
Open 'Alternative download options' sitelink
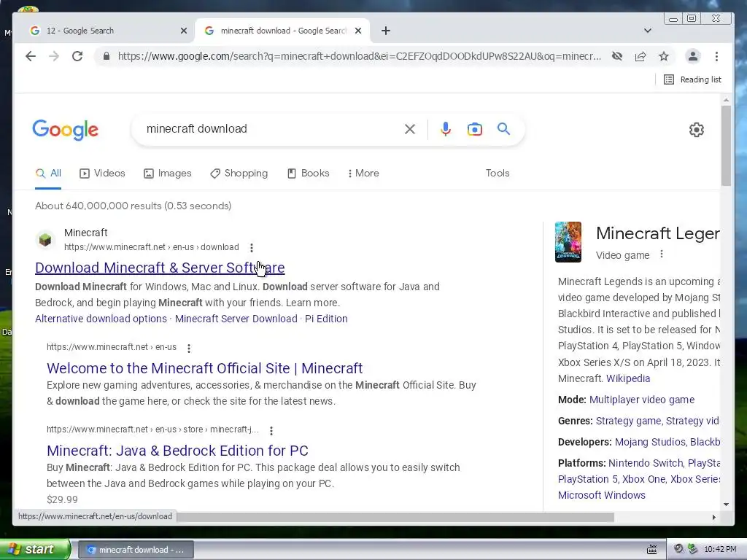101,319
